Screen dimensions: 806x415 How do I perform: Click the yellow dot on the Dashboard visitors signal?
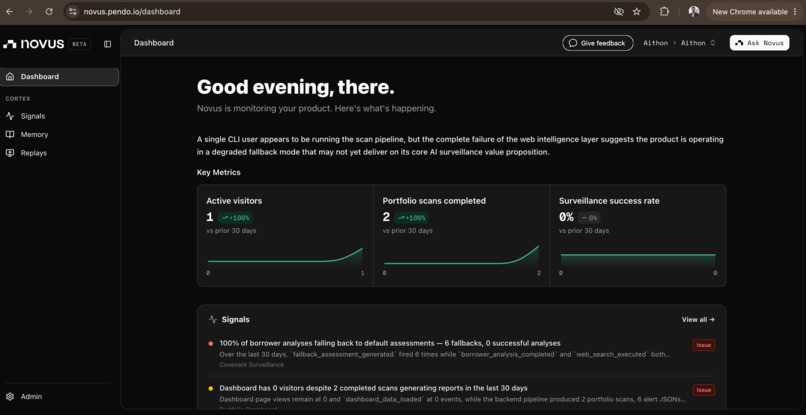(x=211, y=388)
